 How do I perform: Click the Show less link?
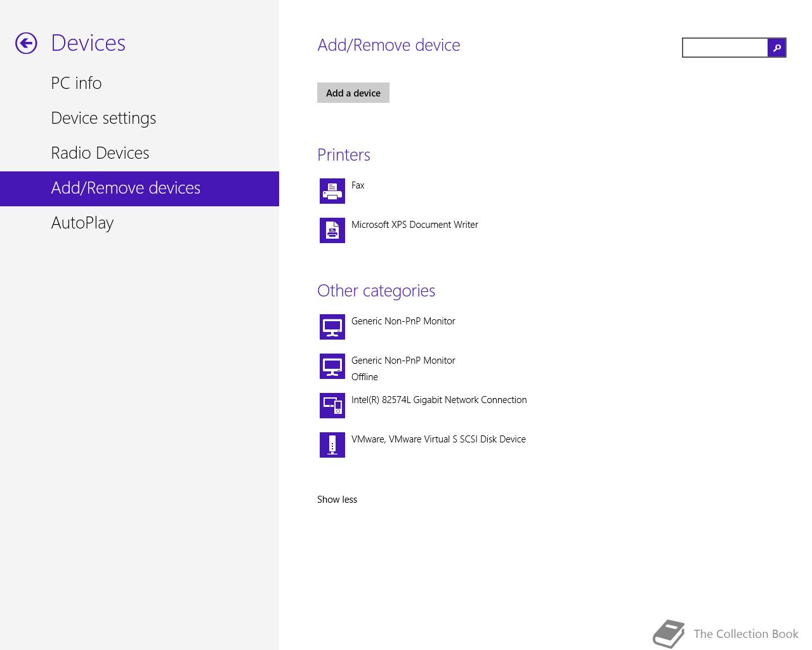pos(337,500)
